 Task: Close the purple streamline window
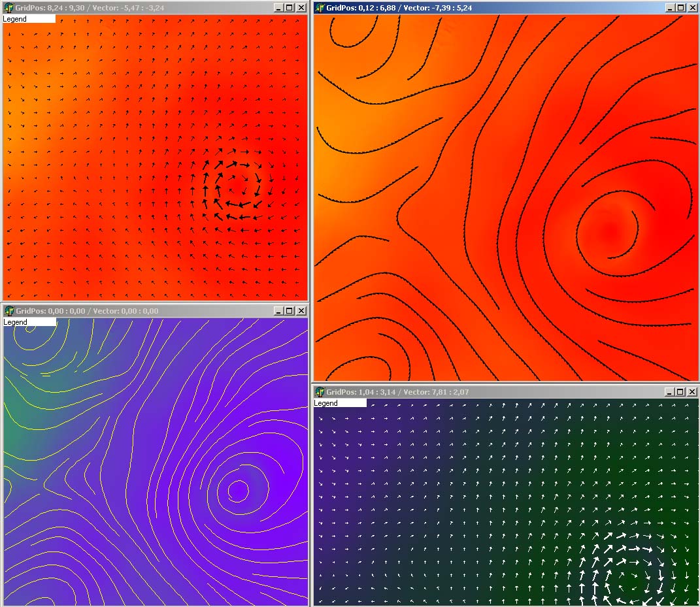(x=301, y=311)
